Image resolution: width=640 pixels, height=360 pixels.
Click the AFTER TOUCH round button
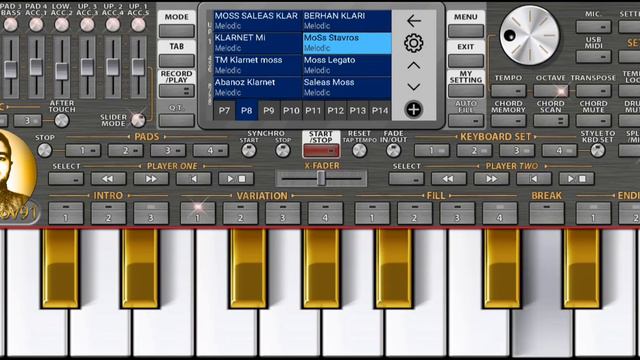(62, 120)
